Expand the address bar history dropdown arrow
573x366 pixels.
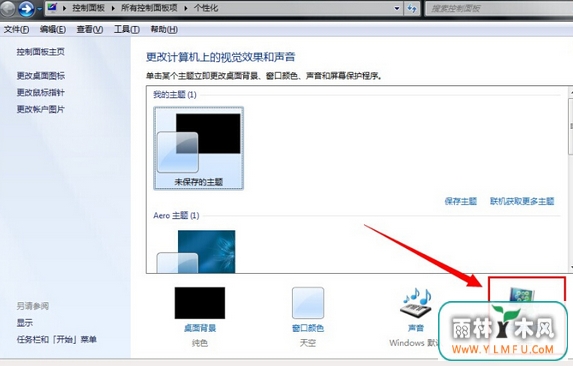tap(397, 8)
